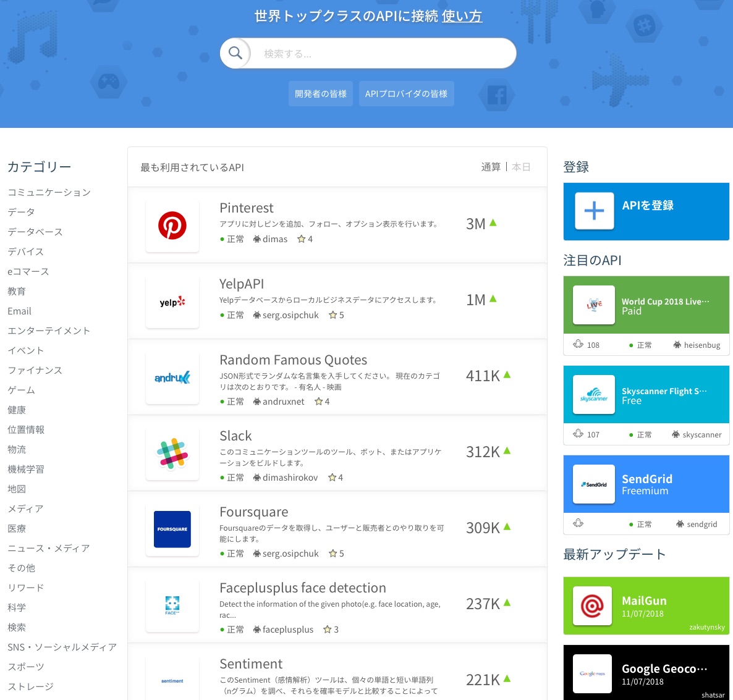Viewport: 733px width, 700px height.
Task: Select SNS・ソーシャルメディア category
Action: coord(62,647)
